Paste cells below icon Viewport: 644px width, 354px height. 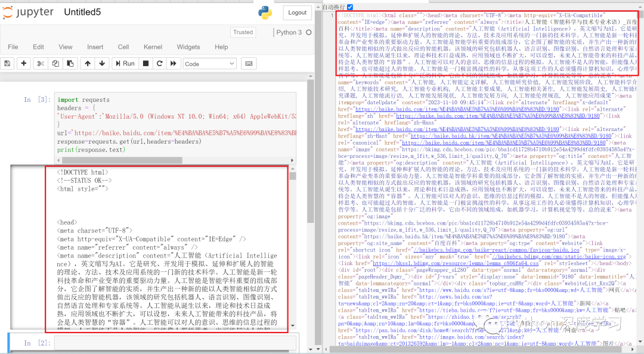70,64
